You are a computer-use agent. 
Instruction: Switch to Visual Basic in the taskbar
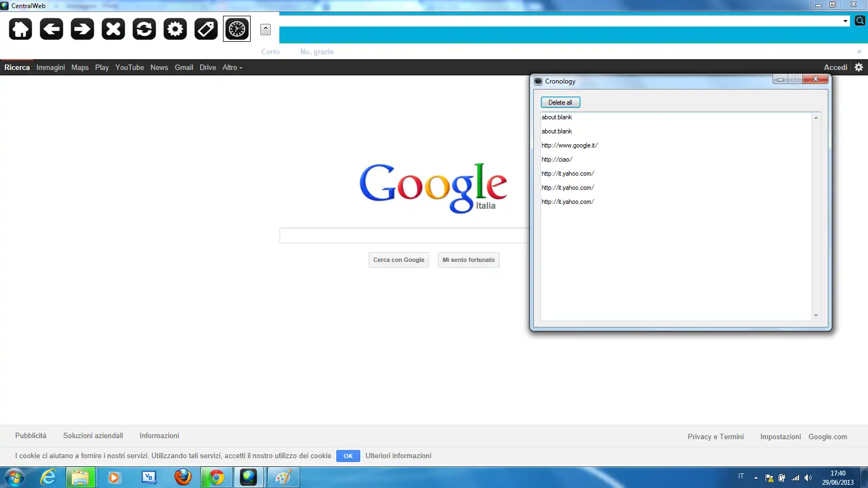pos(148,477)
